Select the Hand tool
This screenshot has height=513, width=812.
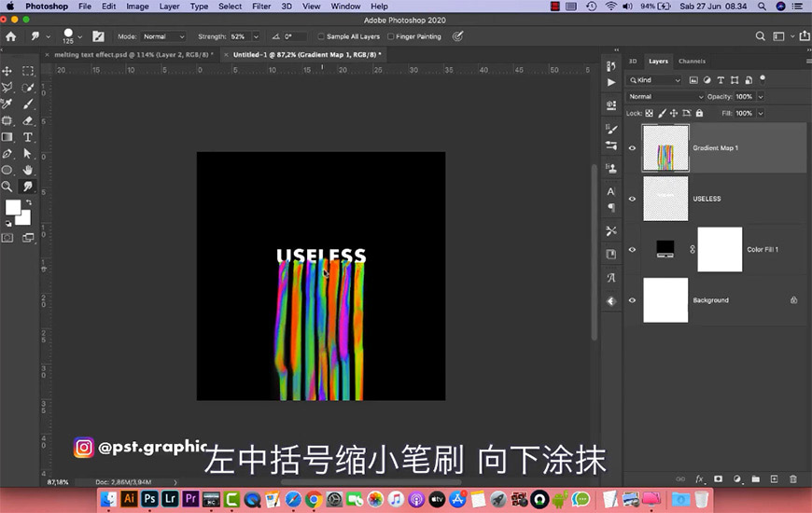click(x=27, y=170)
